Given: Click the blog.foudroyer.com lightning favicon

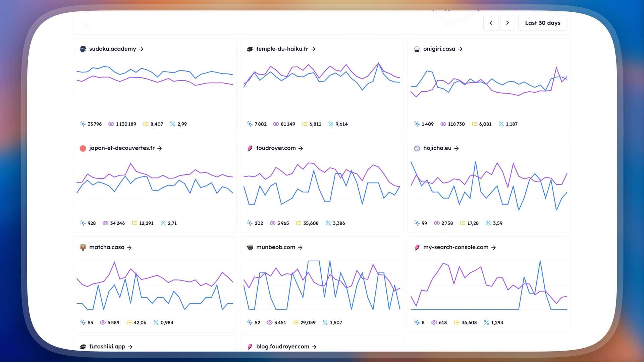Looking at the screenshot, I should pos(250,347).
